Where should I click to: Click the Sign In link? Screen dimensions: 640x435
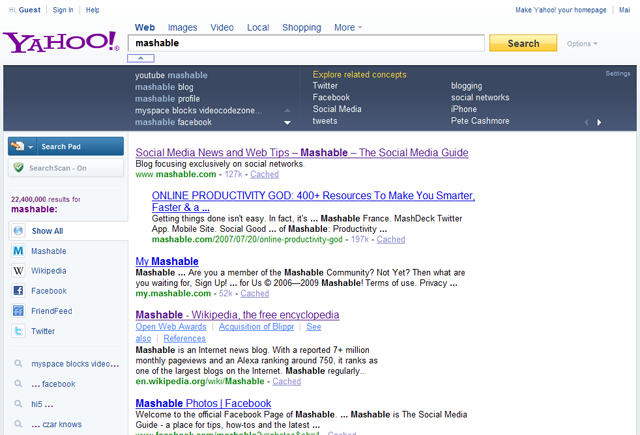(x=63, y=10)
